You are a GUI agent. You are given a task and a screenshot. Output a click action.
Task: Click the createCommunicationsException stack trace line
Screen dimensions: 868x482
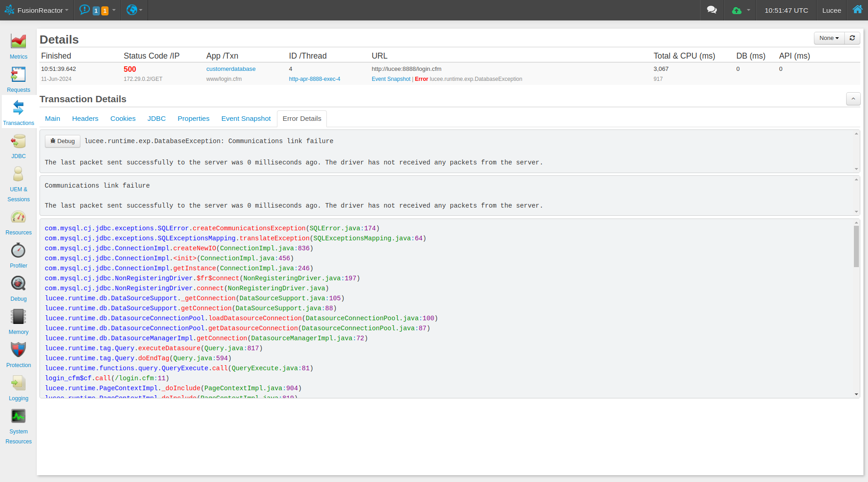pos(212,228)
